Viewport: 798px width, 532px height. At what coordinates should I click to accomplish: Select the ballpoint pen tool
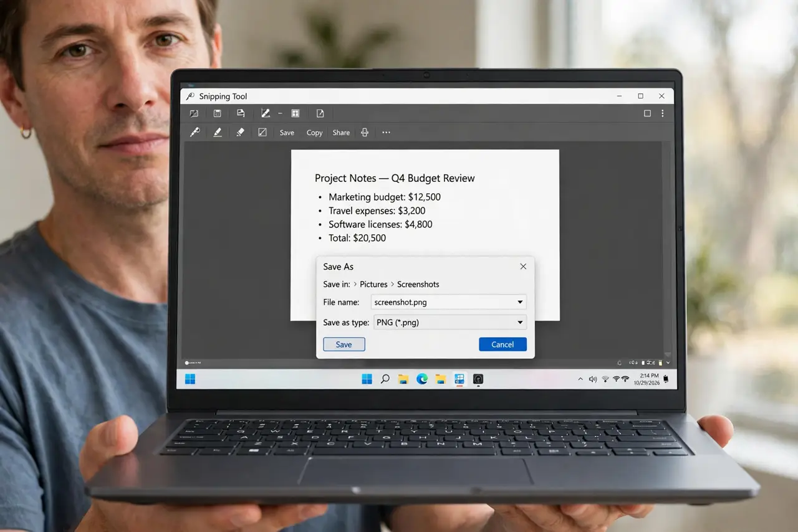click(x=195, y=132)
